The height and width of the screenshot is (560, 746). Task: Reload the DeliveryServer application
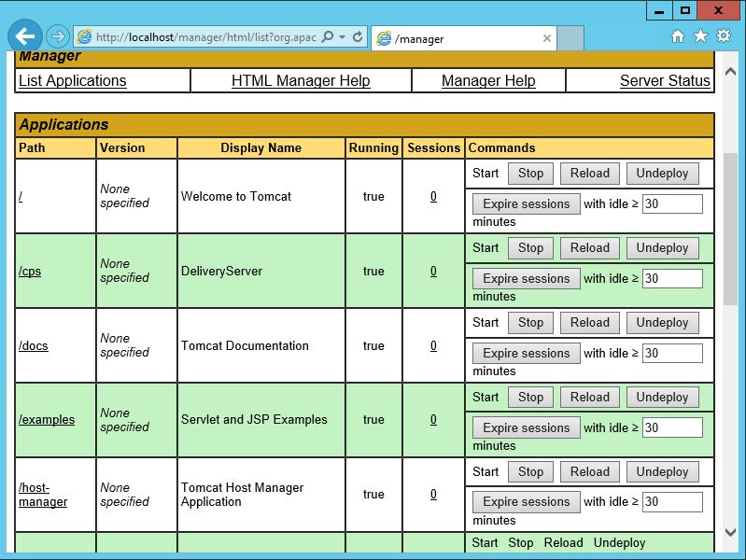[590, 248]
